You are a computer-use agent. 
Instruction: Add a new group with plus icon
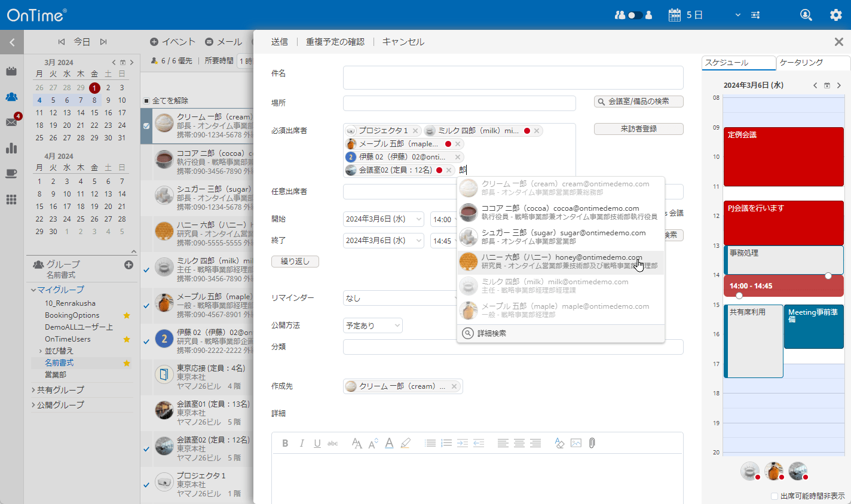point(128,265)
